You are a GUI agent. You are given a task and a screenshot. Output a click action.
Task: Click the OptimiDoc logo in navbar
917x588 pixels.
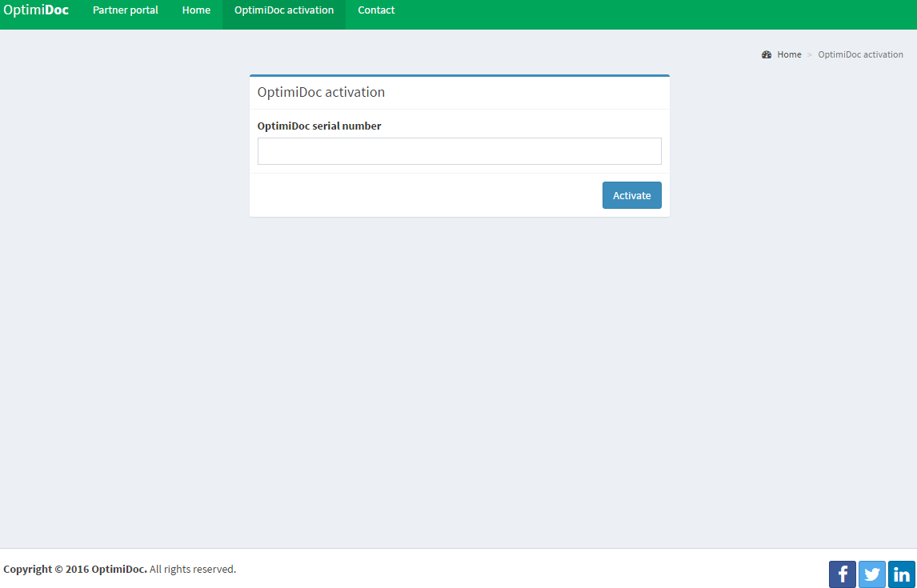36,11
